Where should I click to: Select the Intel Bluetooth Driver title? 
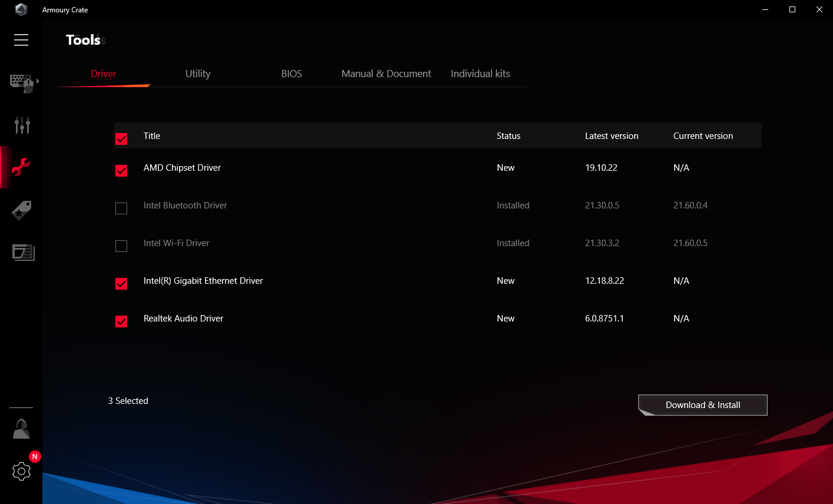[x=185, y=205]
